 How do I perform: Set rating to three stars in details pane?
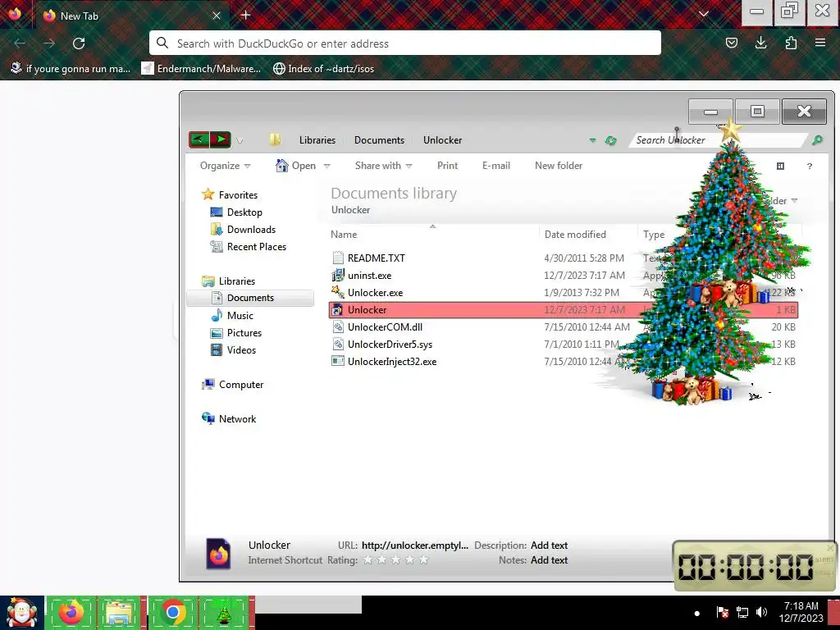click(396, 559)
